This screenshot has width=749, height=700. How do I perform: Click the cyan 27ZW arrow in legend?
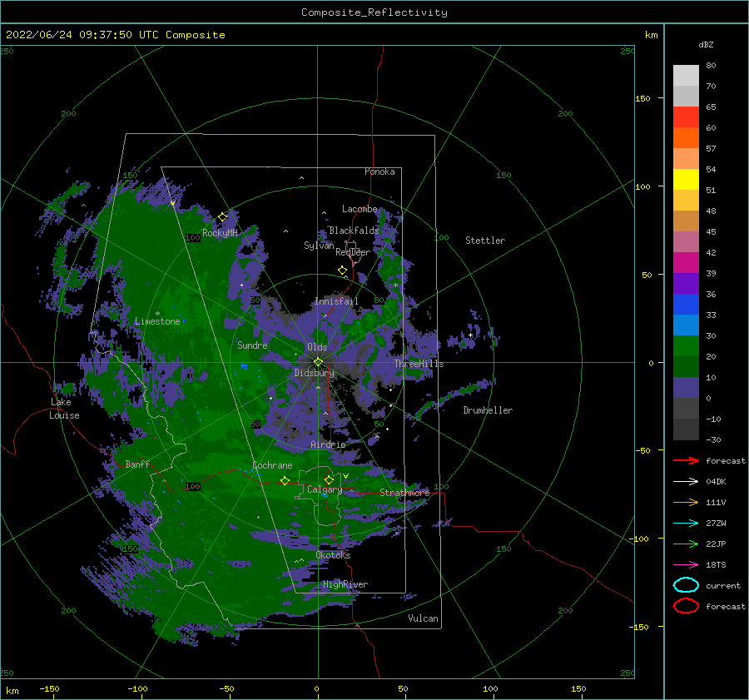686,524
